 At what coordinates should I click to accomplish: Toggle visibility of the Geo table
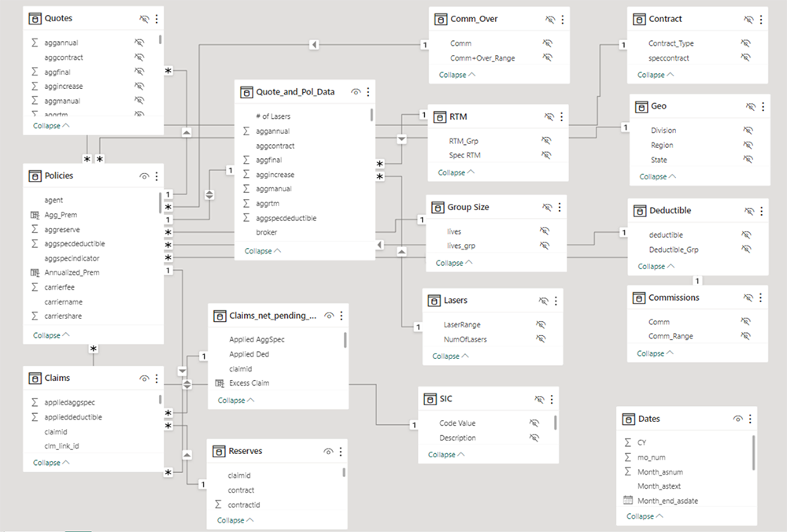point(750,106)
